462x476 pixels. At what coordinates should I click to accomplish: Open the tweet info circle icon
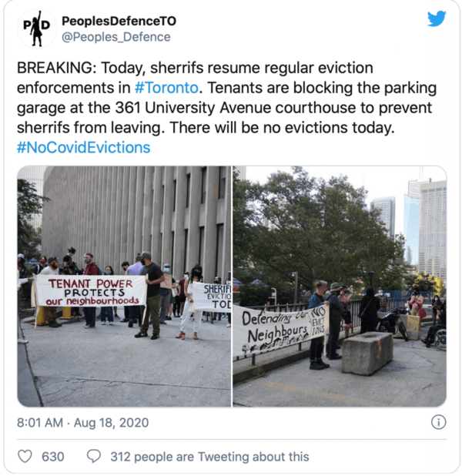point(439,422)
